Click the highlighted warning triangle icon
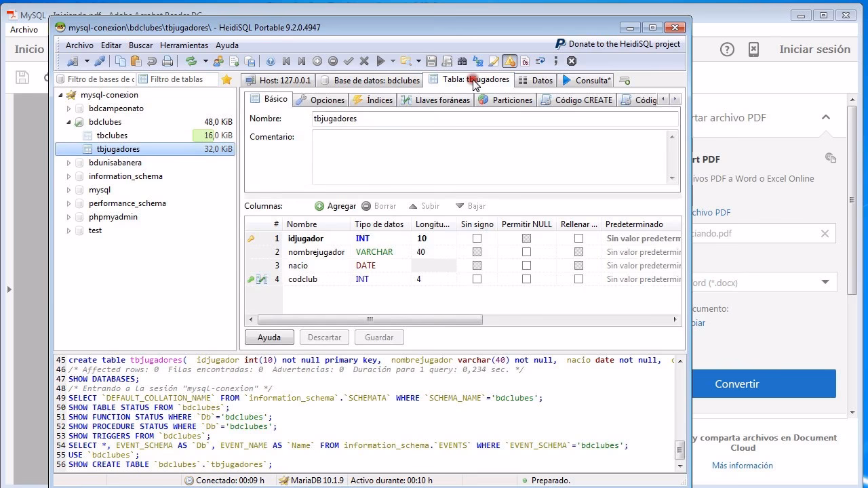The width and height of the screenshot is (868, 488). click(x=510, y=61)
